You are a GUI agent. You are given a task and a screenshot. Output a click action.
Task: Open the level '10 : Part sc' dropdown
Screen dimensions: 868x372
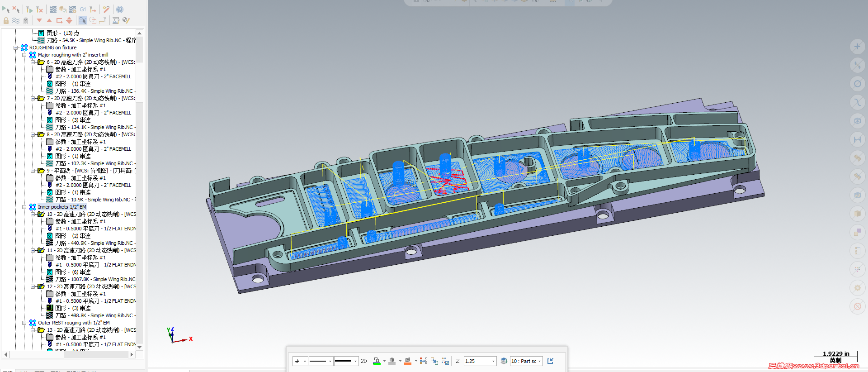(540, 361)
